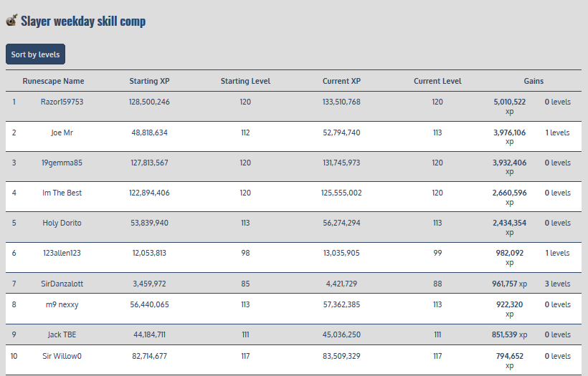Click the Gains column header
Image resolution: width=588 pixels, height=376 pixels.
[x=534, y=81]
